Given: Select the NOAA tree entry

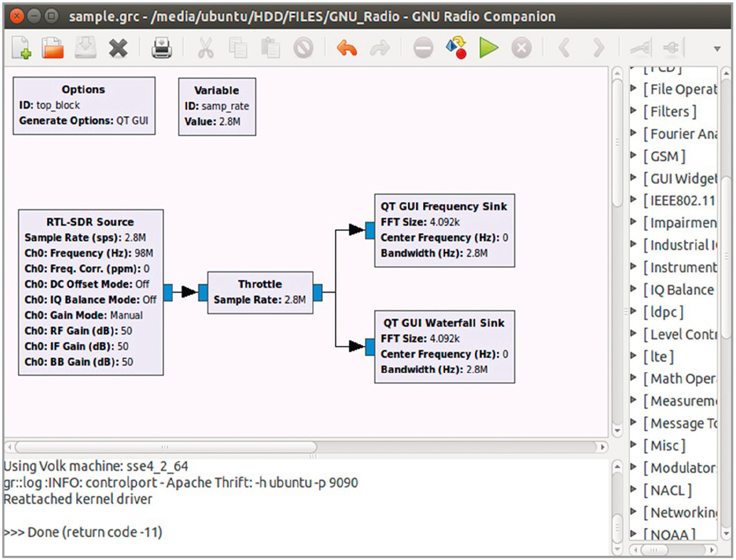Looking at the screenshot, I should (669, 534).
